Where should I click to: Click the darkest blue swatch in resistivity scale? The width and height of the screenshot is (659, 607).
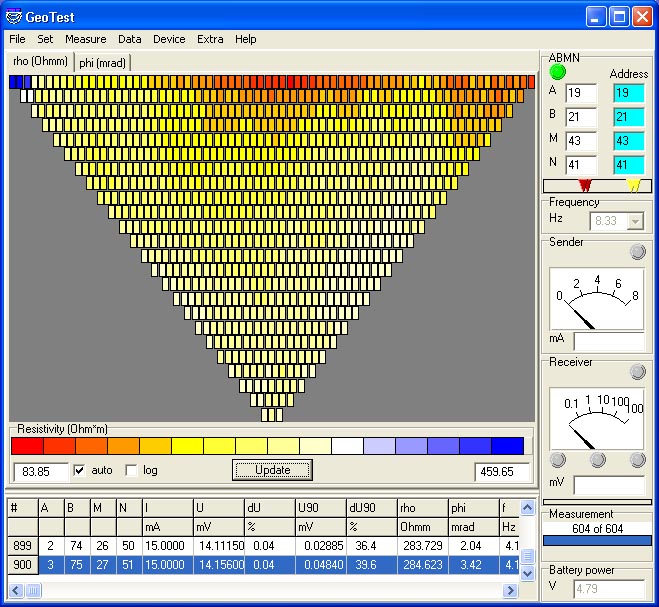click(x=507, y=446)
